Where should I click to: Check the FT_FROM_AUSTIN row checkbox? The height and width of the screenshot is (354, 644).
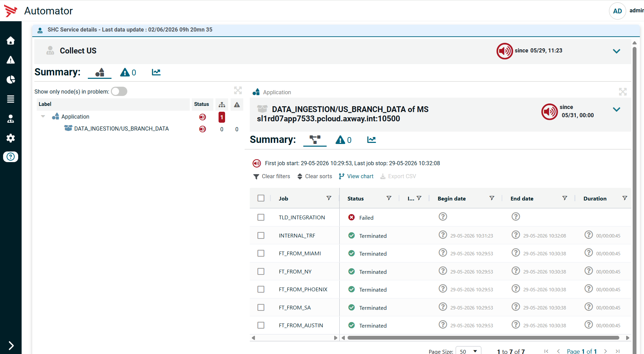click(x=261, y=325)
